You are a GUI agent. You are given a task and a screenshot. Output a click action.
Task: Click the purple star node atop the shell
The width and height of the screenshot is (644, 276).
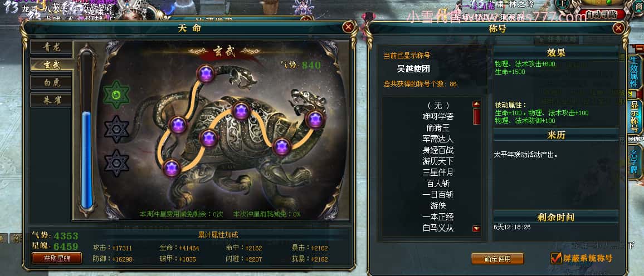[x=241, y=111]
